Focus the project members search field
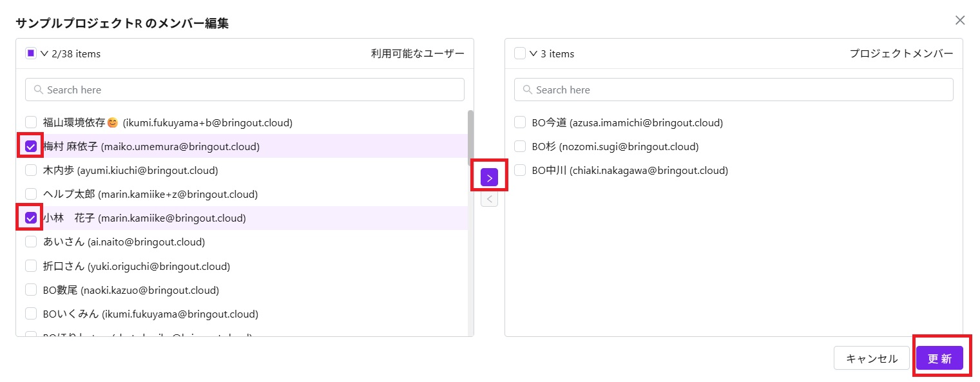 pos(734,90)
